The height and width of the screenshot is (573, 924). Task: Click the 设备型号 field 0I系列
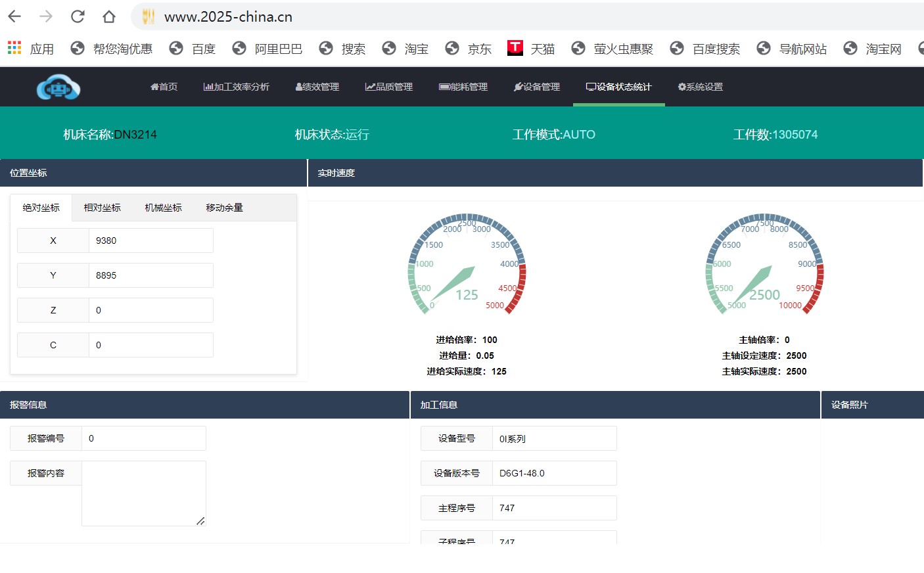coord(555,438)
